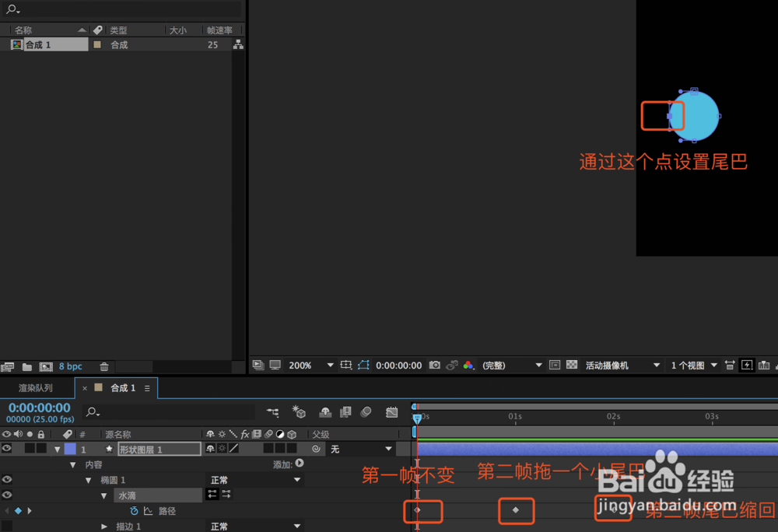Switch to the 渲染队列 tab
This screenshot has height=532, width=778.
coord(36,387)
